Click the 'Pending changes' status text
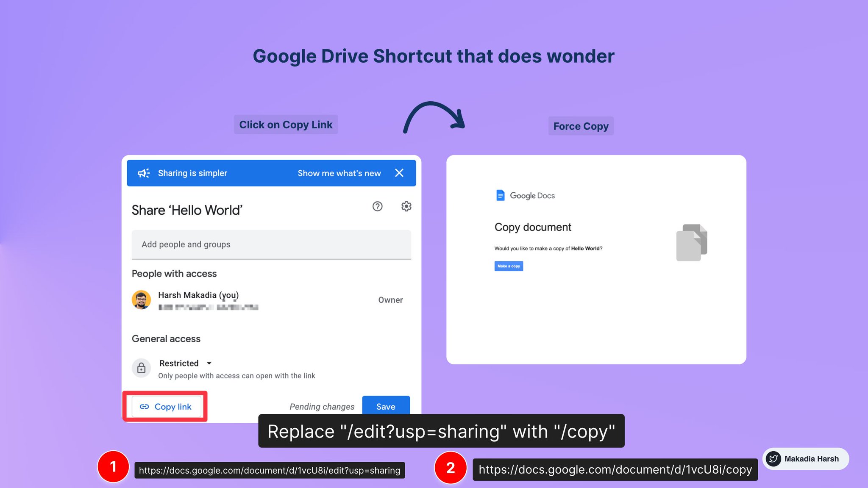 [x=322, y=407]
